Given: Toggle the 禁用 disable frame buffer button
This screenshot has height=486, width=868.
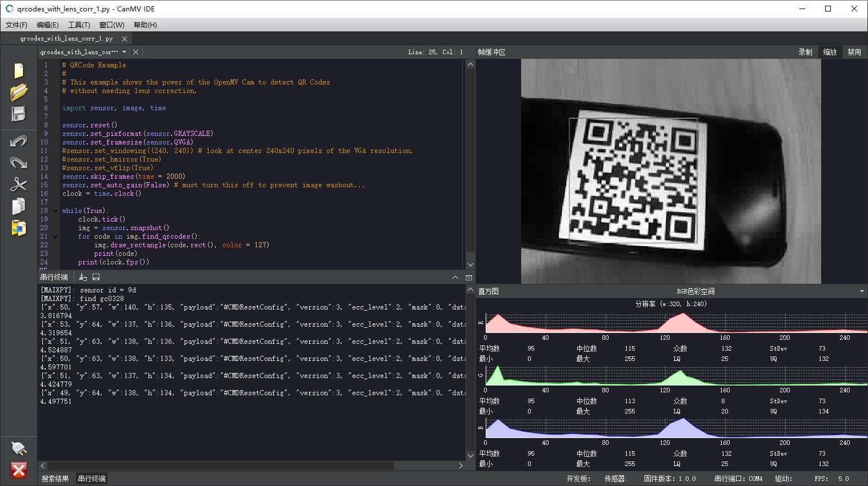Looking at the screenshot, I should pyautogui.click(x=854, y=52).
